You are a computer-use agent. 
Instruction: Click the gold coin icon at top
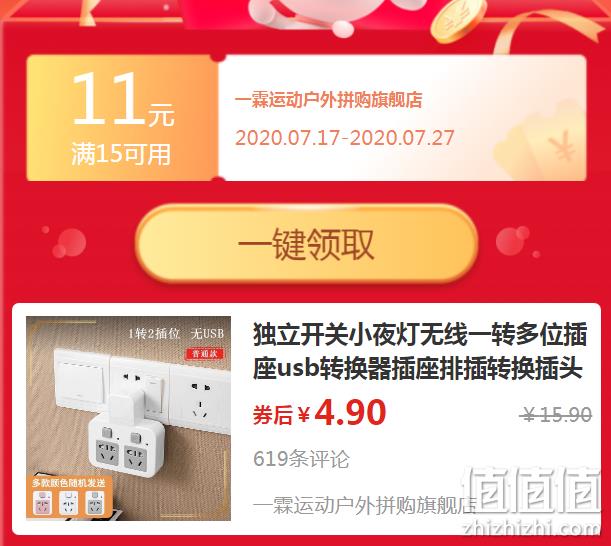coord(458,19)
